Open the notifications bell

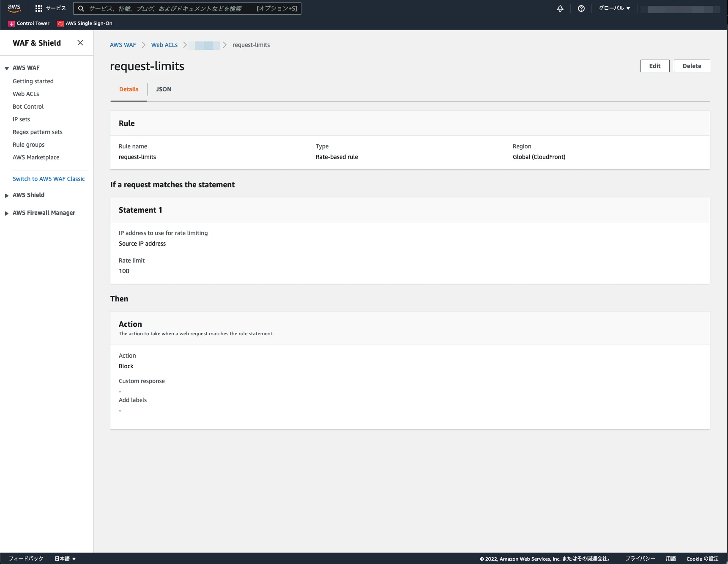point(560,8)
